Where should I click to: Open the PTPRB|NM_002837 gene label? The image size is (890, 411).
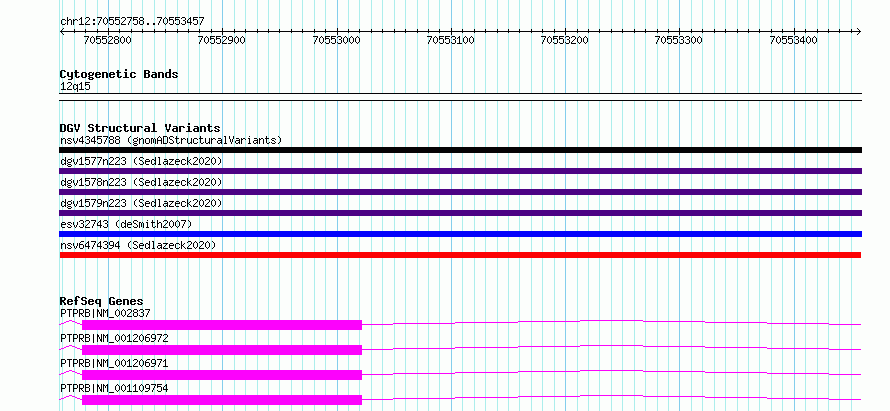point(105,313)
